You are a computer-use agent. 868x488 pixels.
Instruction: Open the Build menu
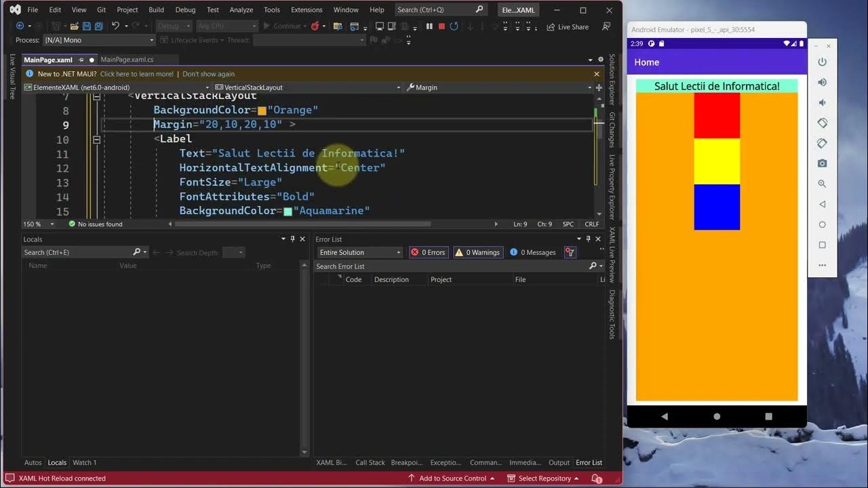pos(156,9)
